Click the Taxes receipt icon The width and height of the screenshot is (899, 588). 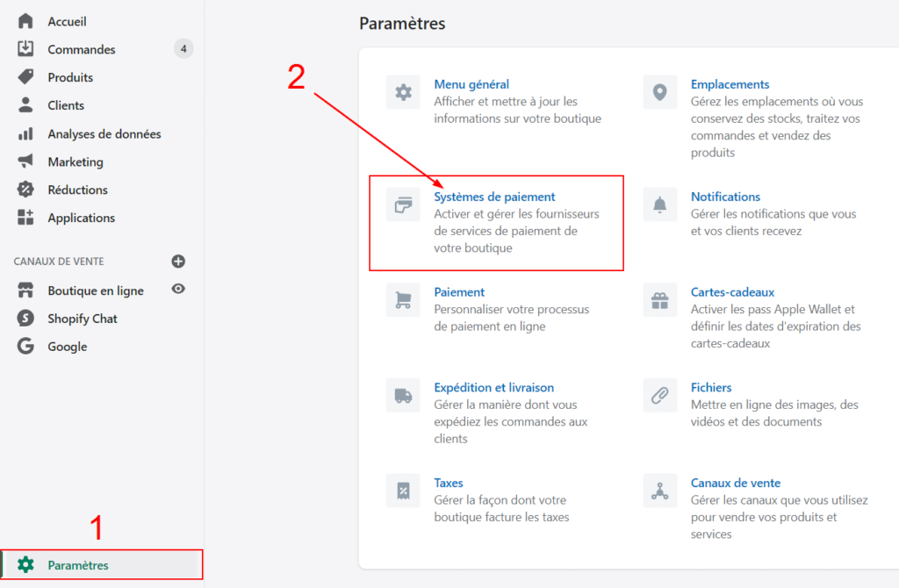pos(403,491)
